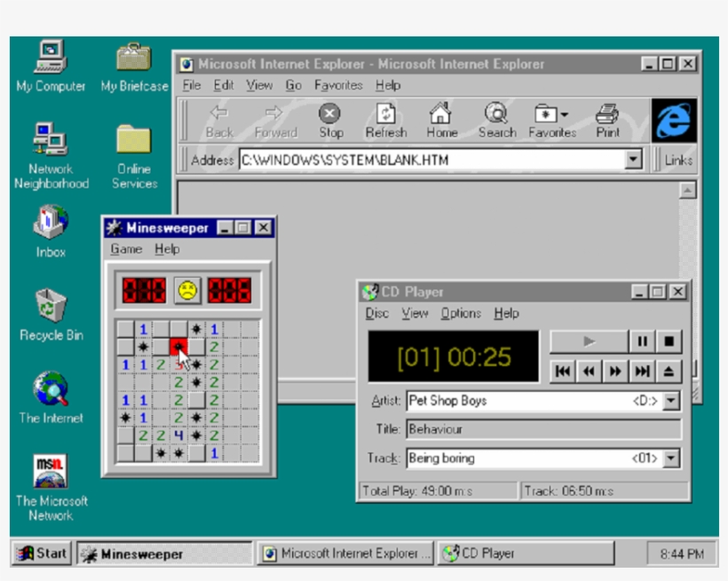The height and width of the screenshot is (581, 728).
Task: Open My Briefcase desktop icon
Action: pyautogui.click(x=134, y=66)
